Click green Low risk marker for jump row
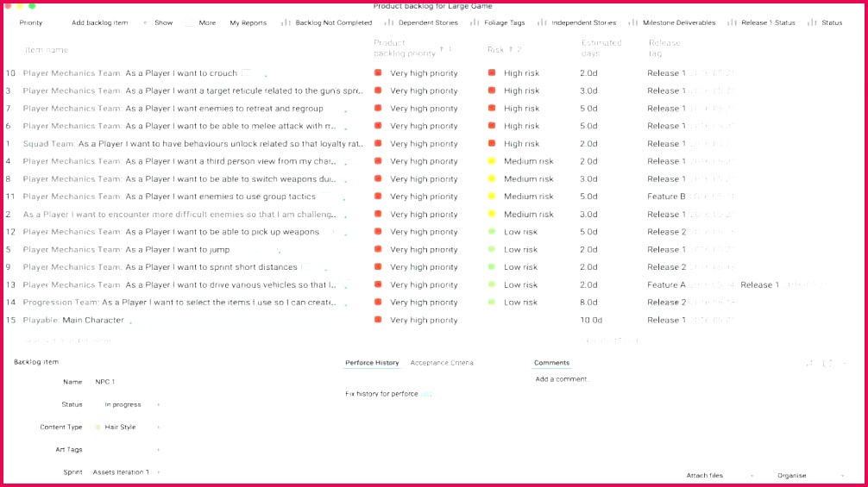Viewport: 868px width, 487px height. pyautogui.click(x=492, y=249)
